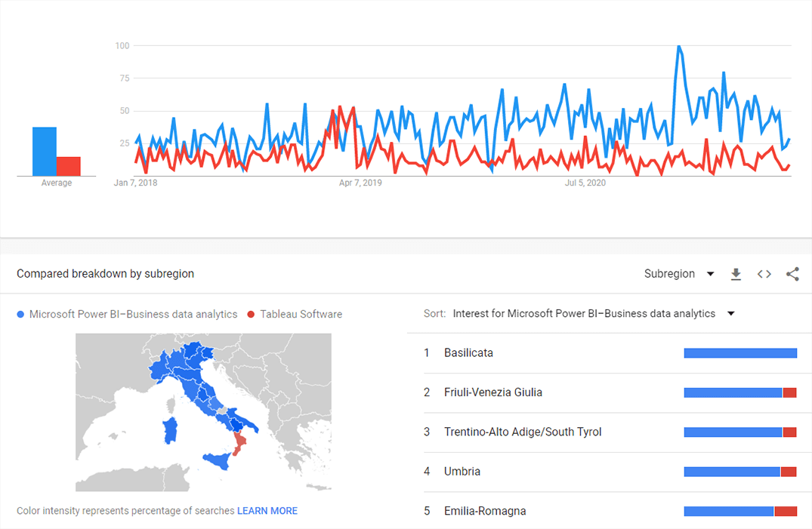Open the Subregion dropdown
812x529 pixels.
678,274
